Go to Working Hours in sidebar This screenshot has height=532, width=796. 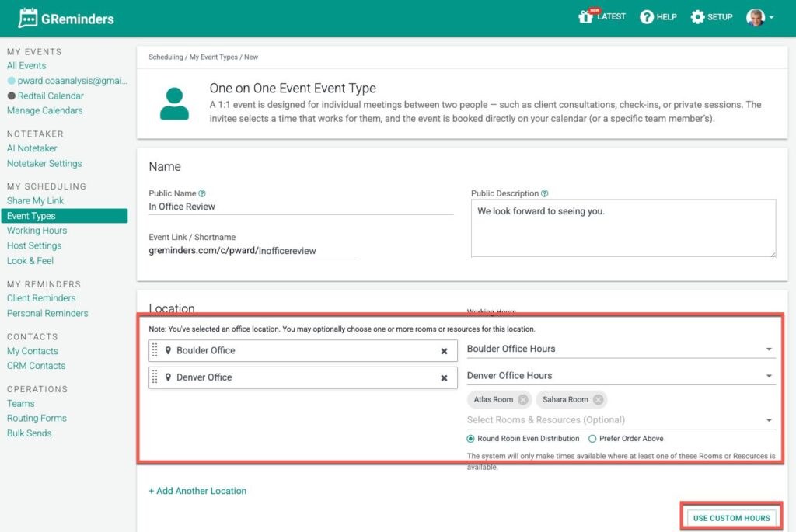pos(37,231)
